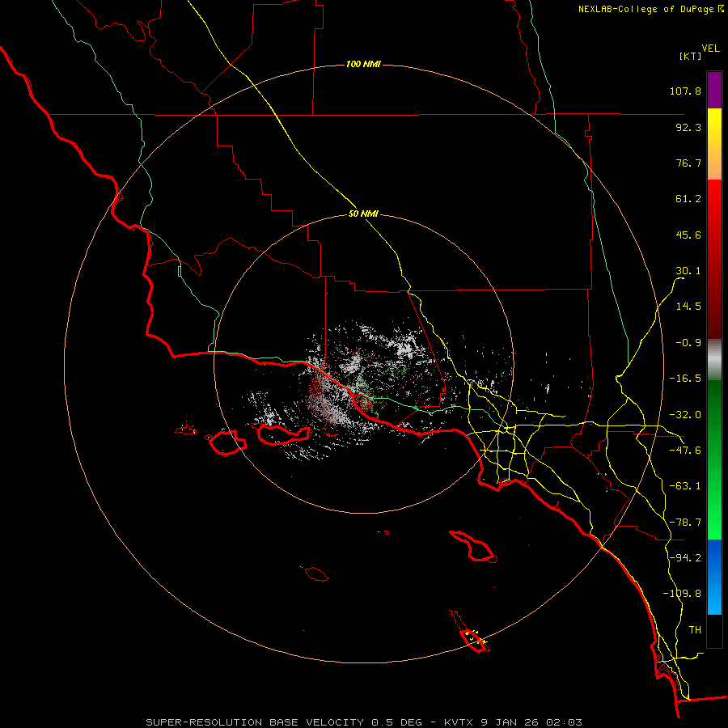The image size is (728, 728).
Task: Click the 61.2 legend value
Action: coord(688,199)
